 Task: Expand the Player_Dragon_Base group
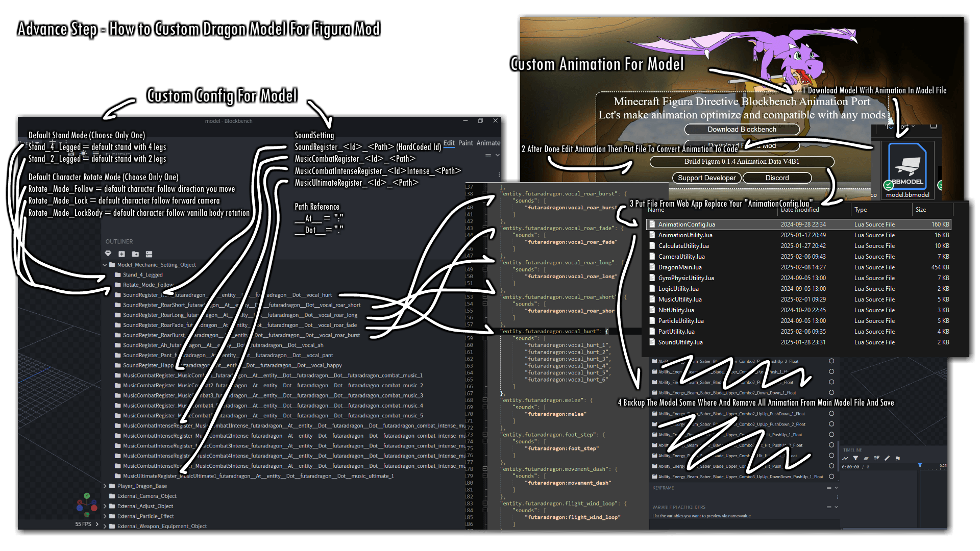pyautogui.click(x=105, y=486)
